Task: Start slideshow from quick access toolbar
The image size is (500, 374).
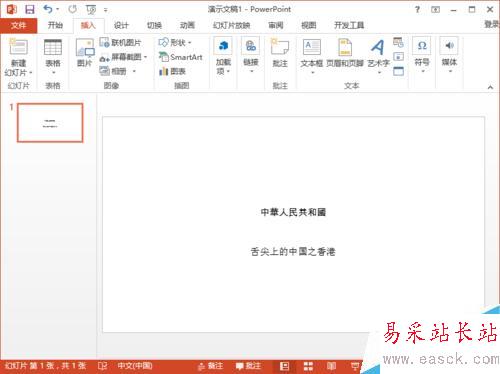Action: (x=91, y=9)
